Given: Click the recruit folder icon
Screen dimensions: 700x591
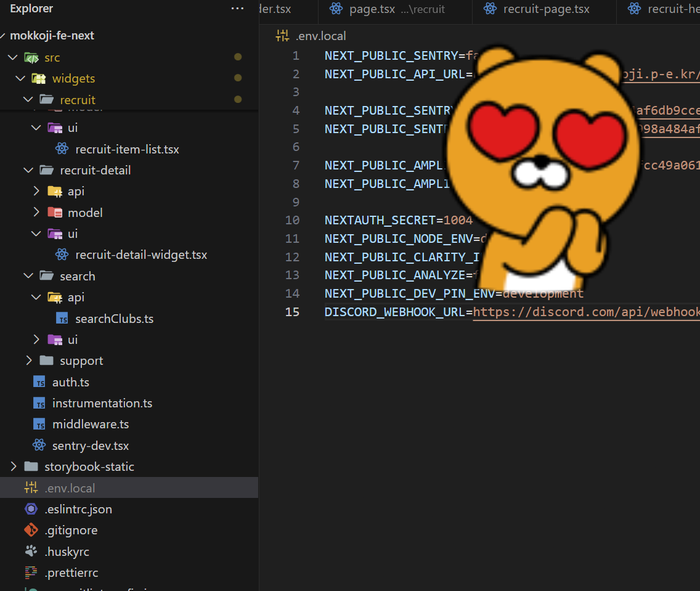Looking at the screenshot, I should pos(46,99).
